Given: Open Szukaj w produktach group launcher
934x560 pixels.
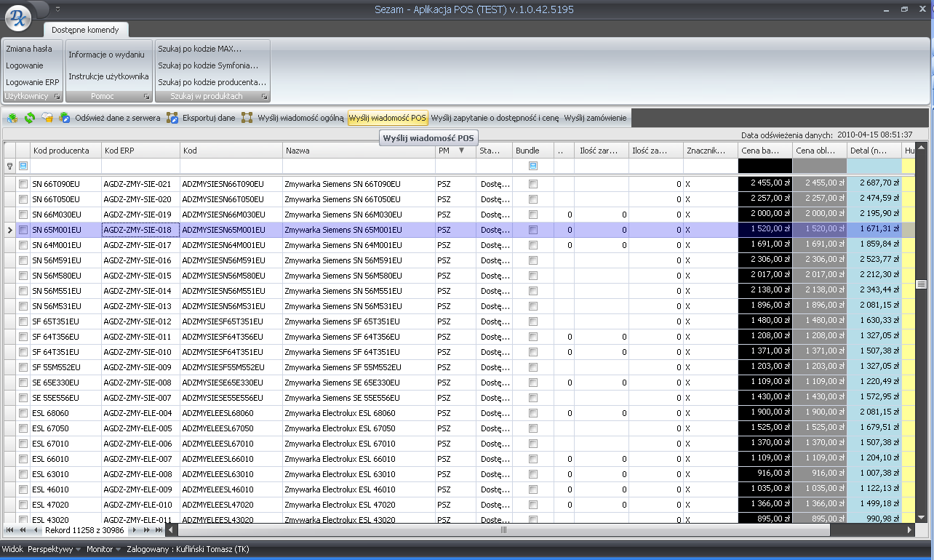Looking at the screenshot, I should (265, 96).
